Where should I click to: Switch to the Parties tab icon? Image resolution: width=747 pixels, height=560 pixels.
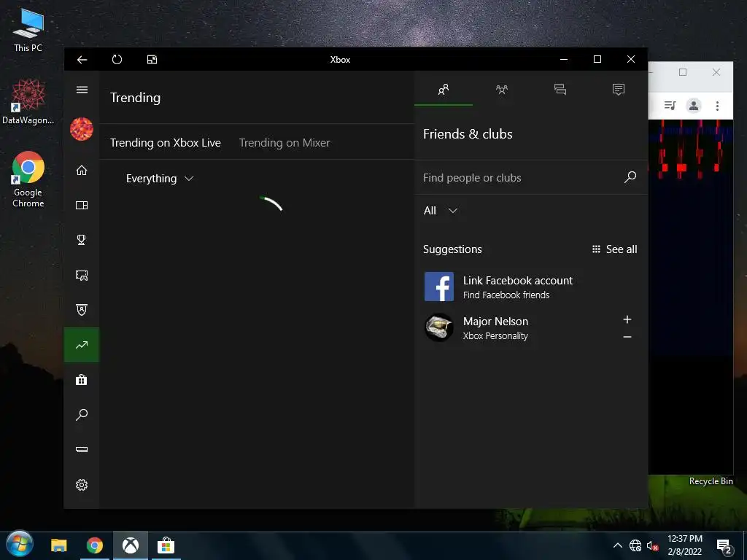(x=502, y=90)
